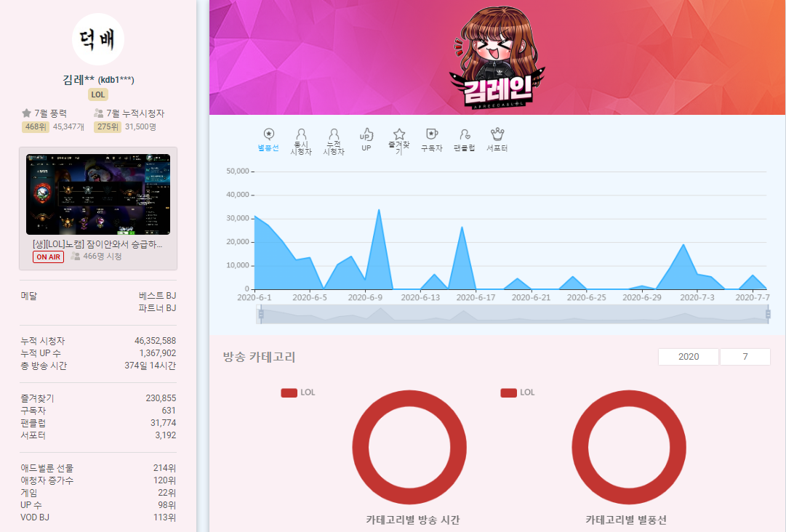
Task: Click the 방송 카테고리 section heading
Action: (259, 357)
